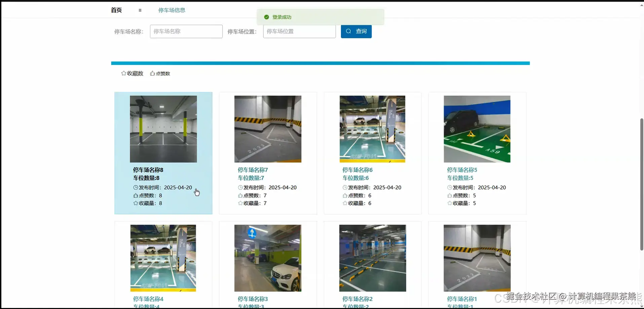Click the 停车场名称3 title link

pyautogui.click(x=253, y=299)
